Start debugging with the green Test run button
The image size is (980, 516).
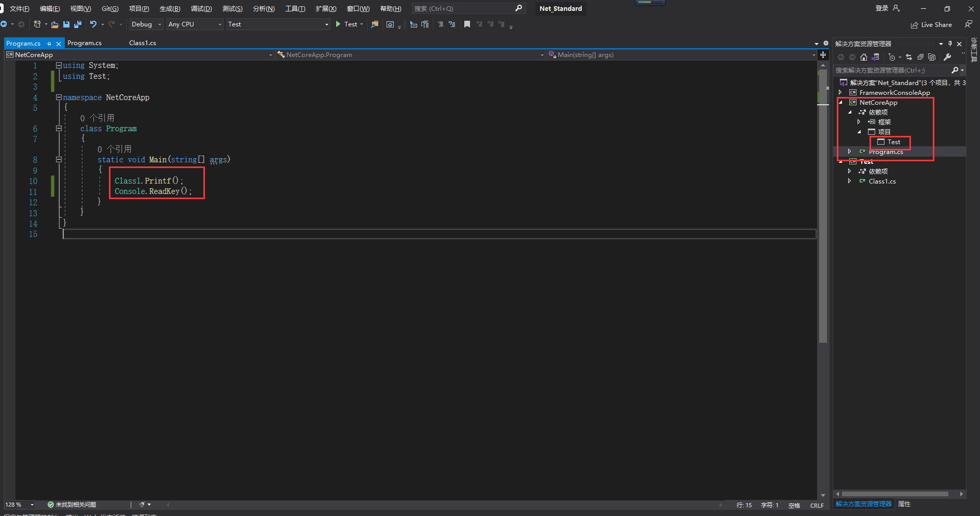[x=347, y=24]
